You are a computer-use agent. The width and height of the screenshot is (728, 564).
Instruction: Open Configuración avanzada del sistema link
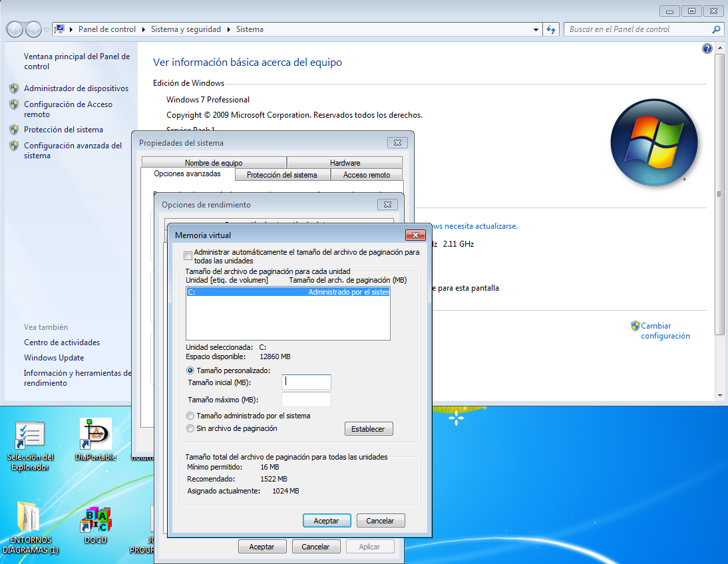click(73, 150)
